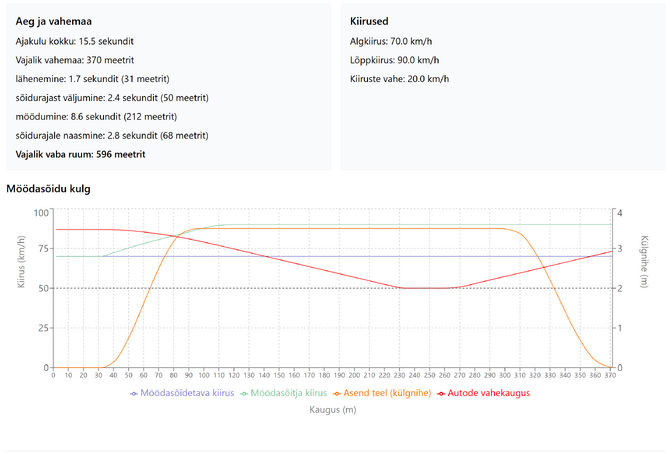Click the bold Vajalik vaba ruum line
Image resolution: width=672 pixels, height=454 pixels.
tap(80, 154)
